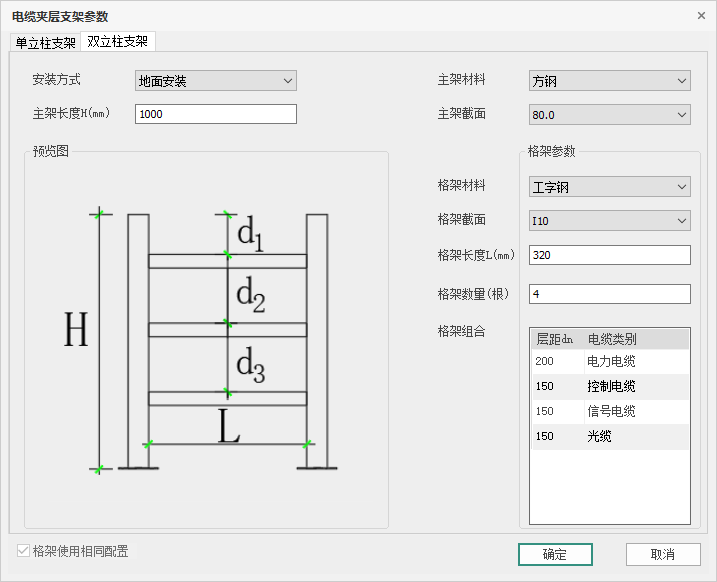Click the 电缆类别 column header
717x582 pixels.
pos(636,339)
